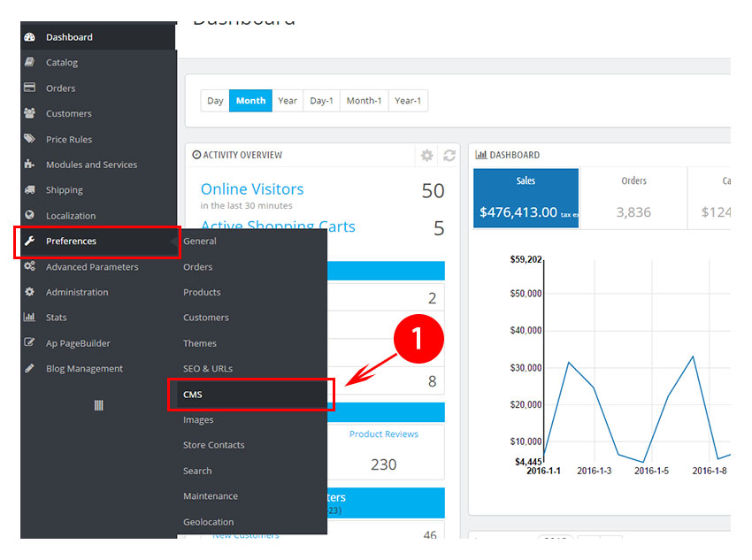752x560 pixels.
Task: Select SEO & URLs submenu item
Action: coord(208,369)
